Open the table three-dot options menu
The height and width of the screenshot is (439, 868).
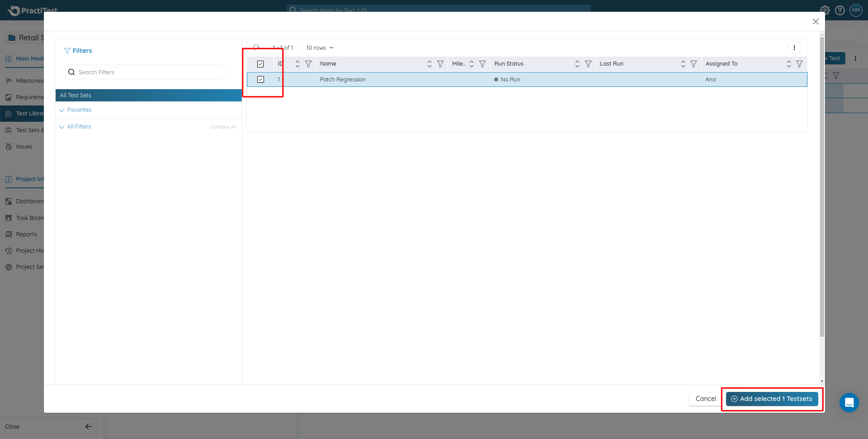point(794,48)
